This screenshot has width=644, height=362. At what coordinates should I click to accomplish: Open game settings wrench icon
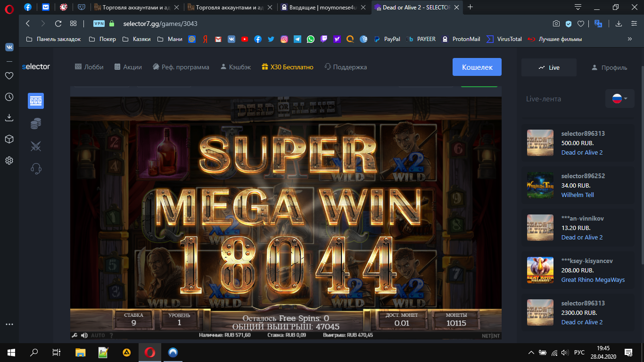74,335
